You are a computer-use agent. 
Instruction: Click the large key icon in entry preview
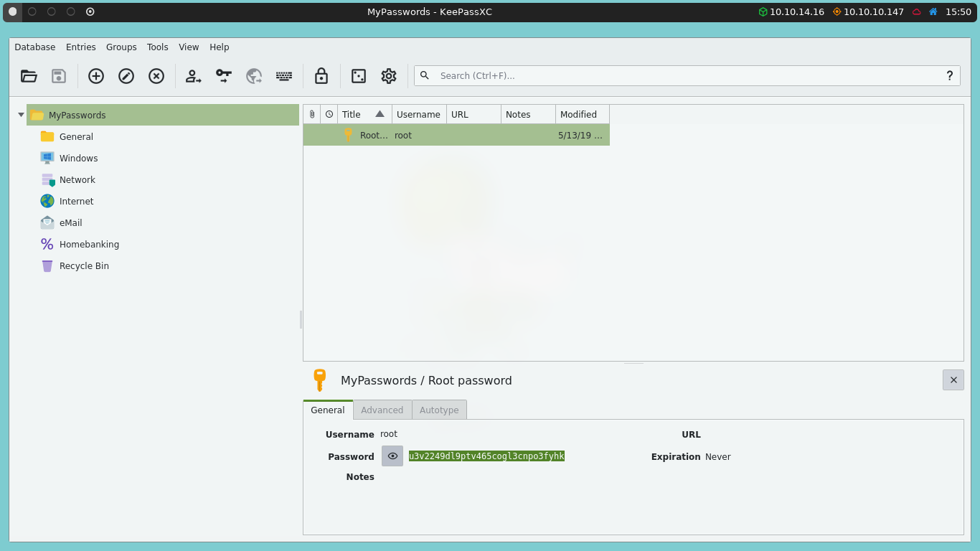click(320, 380)
